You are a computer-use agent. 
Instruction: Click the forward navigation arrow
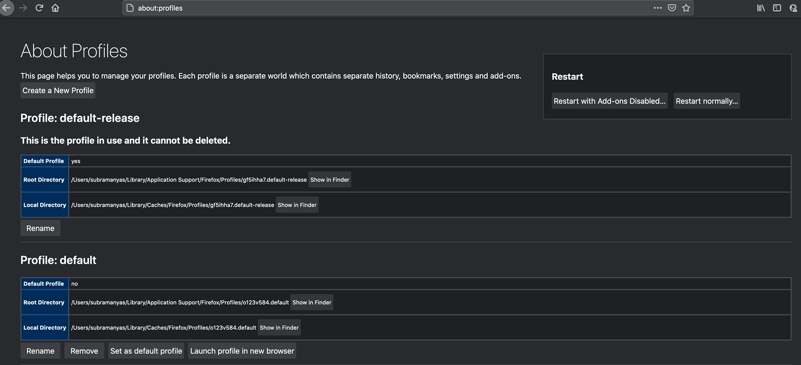point(22,8)
